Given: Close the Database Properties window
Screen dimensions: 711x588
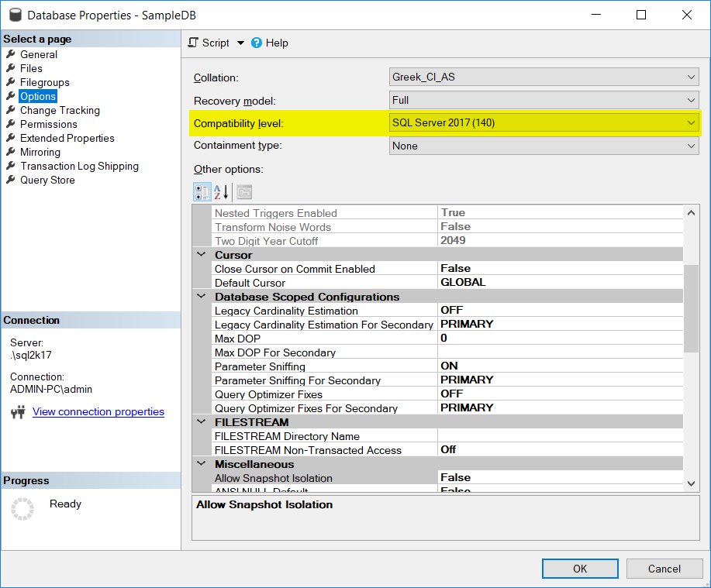Looking at the screenshot, I should point(686,15).
